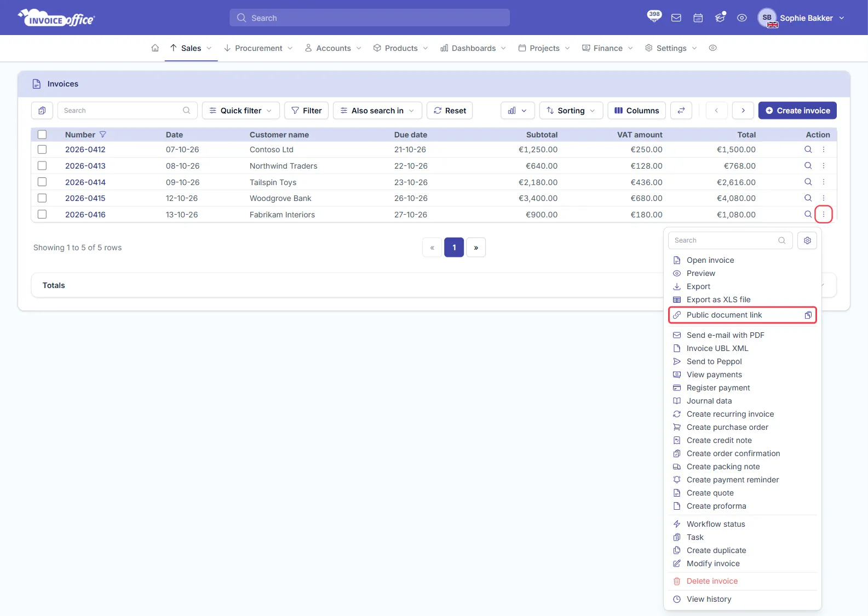Open the notifications icon showing 398
868x616 pixels.
(x=654, y=16)
